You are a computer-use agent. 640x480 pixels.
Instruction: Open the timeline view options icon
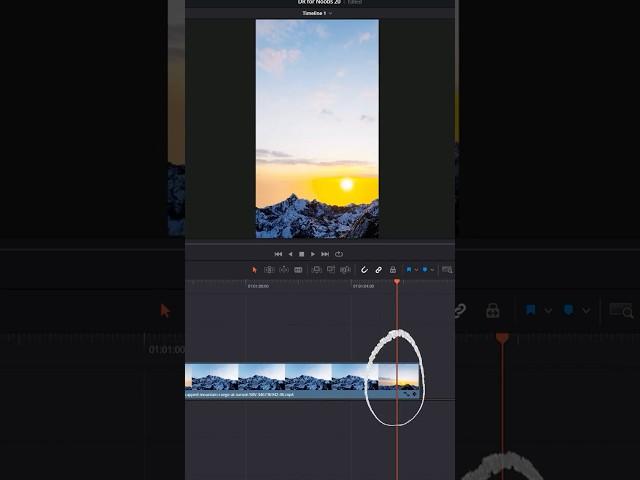click(x=447, y=270)
